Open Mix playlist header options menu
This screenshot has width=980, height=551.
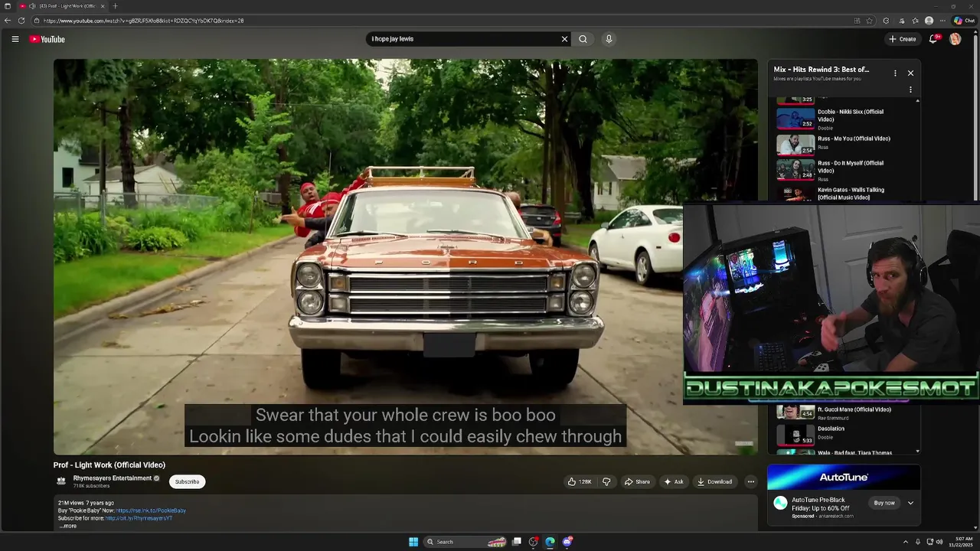(895, 73)
